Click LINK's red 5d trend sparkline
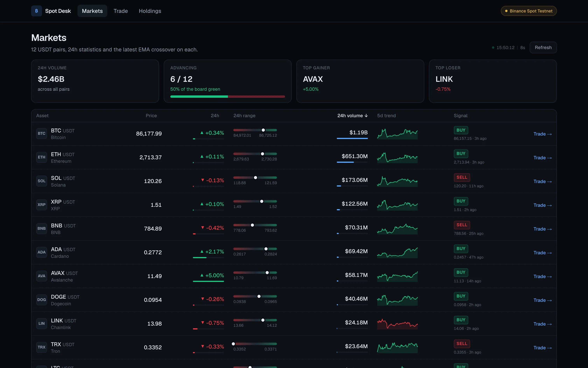The image size is (588, 368). pyautogui.click(x=397, y=324)
